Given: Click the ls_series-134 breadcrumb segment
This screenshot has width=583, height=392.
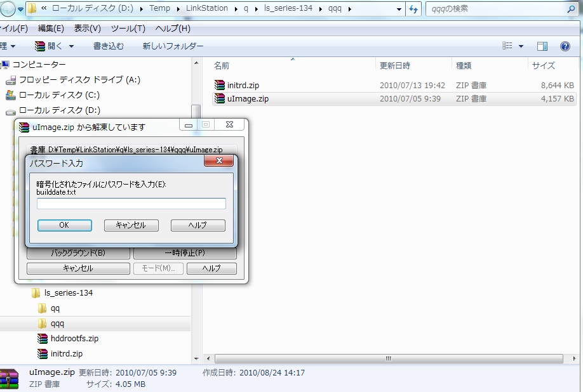Looking at the screenshot, I should [x=288, y=8].
